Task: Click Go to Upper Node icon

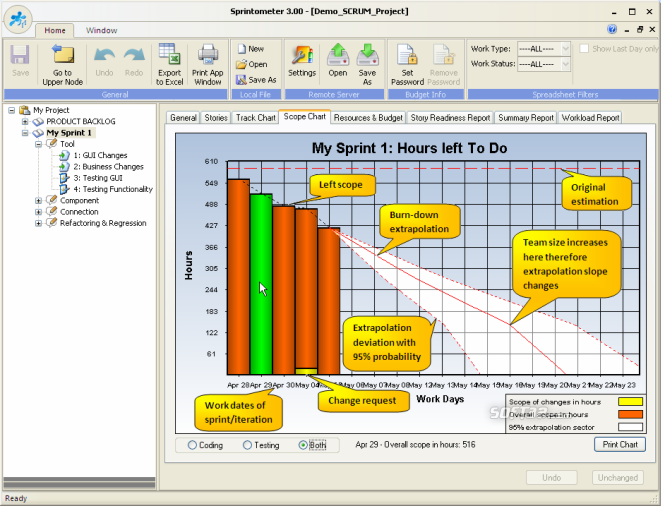Action: pyautogui.click(x=63, y=55)
